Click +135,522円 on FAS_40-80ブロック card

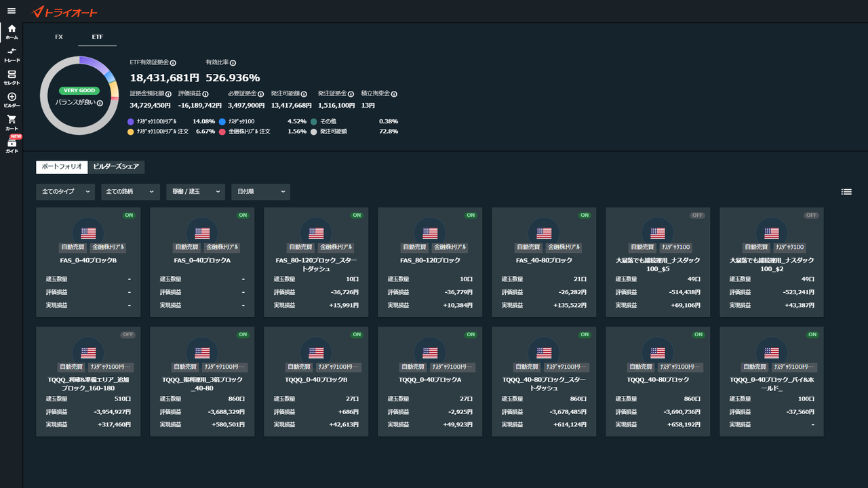tap(572, 306)
